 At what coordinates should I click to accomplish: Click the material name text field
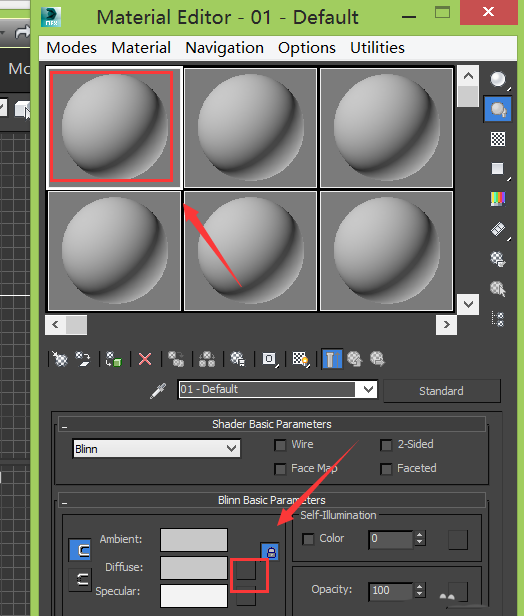pos(267,390)
